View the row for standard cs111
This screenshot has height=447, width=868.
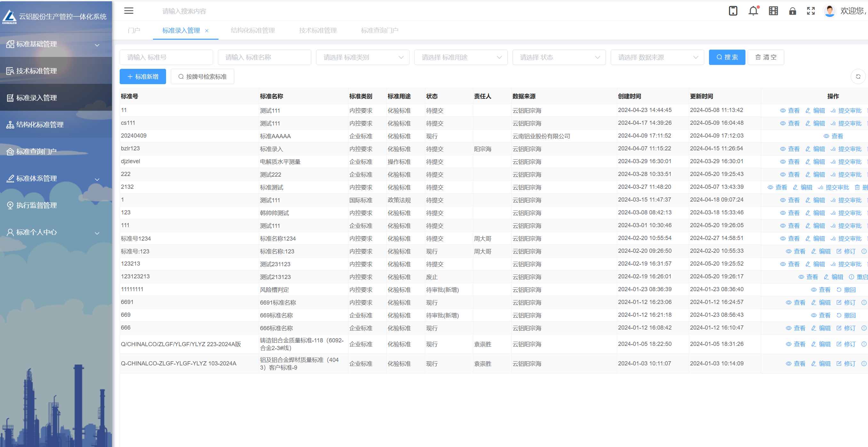[x=790, y=124]
